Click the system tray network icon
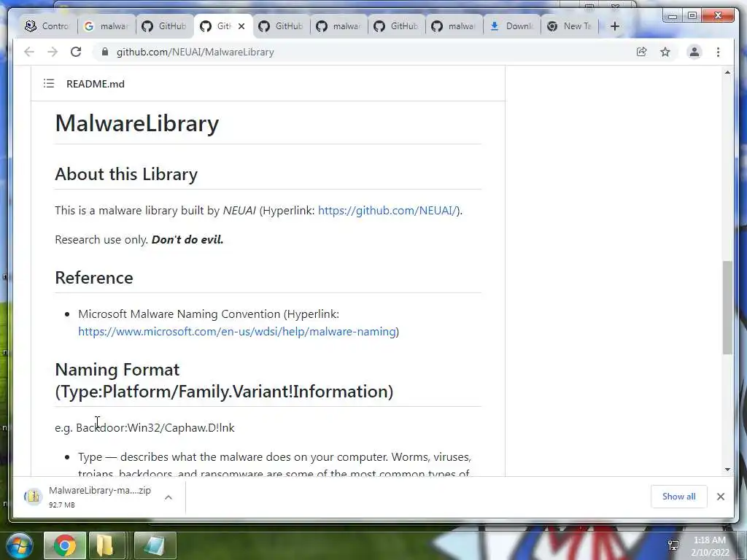The width and height of the screenshot is (747, 560). [673, 545]
